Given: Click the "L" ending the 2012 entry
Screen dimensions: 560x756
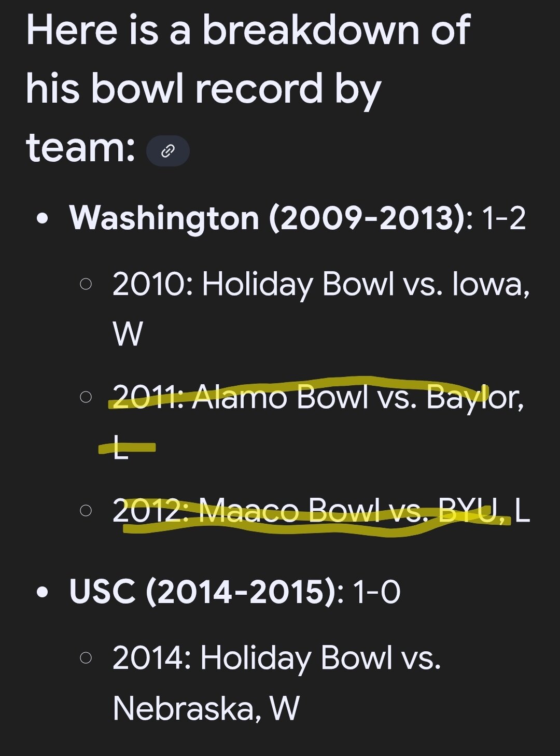Looking at the screenshot, I should point(522,511).
